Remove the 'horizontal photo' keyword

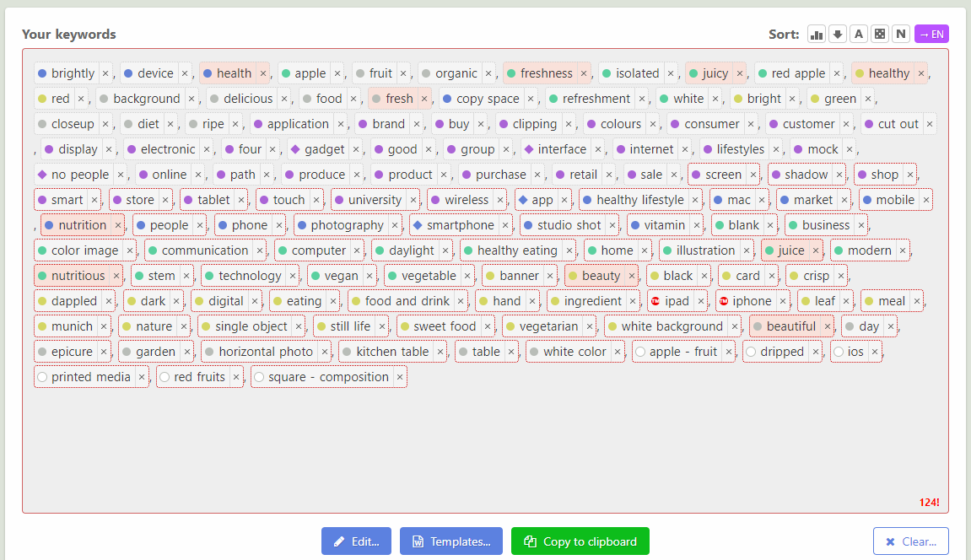tap(325, 353)
